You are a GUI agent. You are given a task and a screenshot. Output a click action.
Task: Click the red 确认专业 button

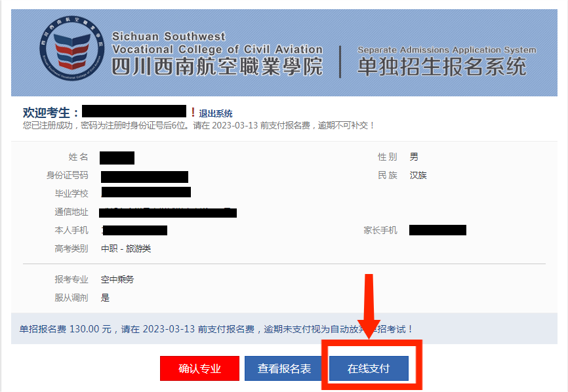pyautogui.click(x=199, y=368)
